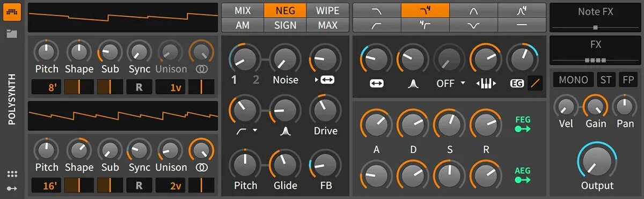The width and height of the screenshot is (644, 199).
Task: Toggle the ST single trigger button
Action: pyautogui.click(x=606, y=80)
